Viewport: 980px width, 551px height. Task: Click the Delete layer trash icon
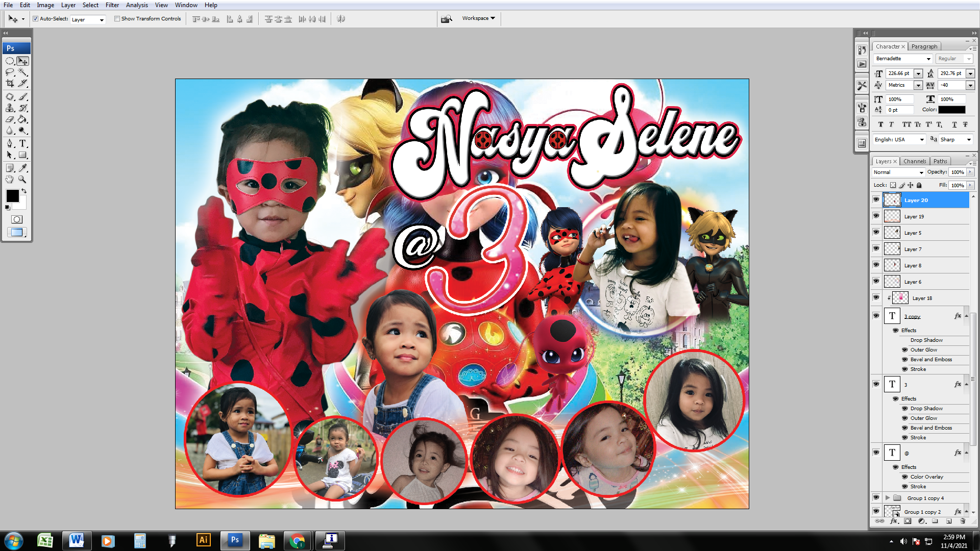[963, 521]
